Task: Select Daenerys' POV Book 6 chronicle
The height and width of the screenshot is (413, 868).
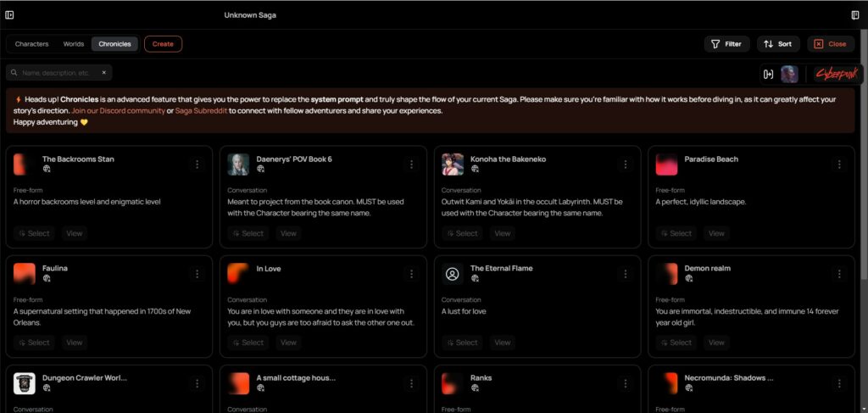Action: pyautogui.click(x=248, y=233)
